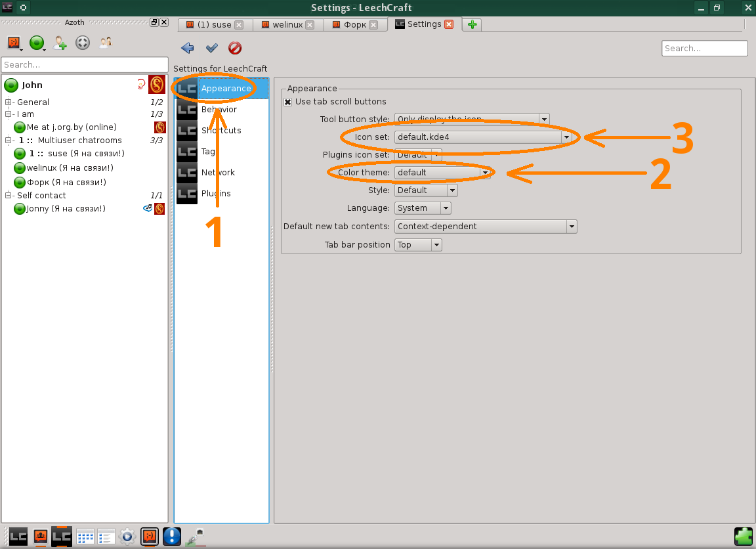The image size is (756, 549).
Task: Focus the Azoth contact Search field
Action: point(85,64)
